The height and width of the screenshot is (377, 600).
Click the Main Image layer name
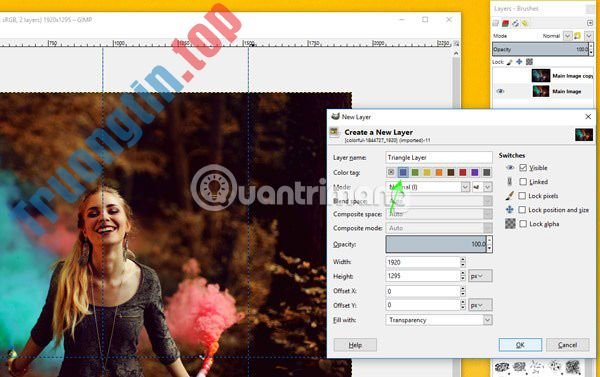566,91
